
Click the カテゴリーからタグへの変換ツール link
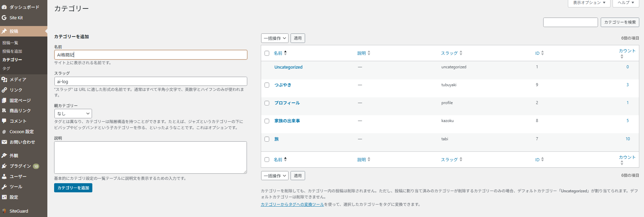(292, 204)
